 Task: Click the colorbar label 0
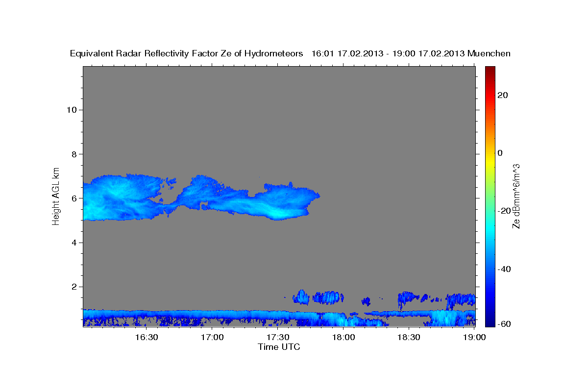(500, 153)
